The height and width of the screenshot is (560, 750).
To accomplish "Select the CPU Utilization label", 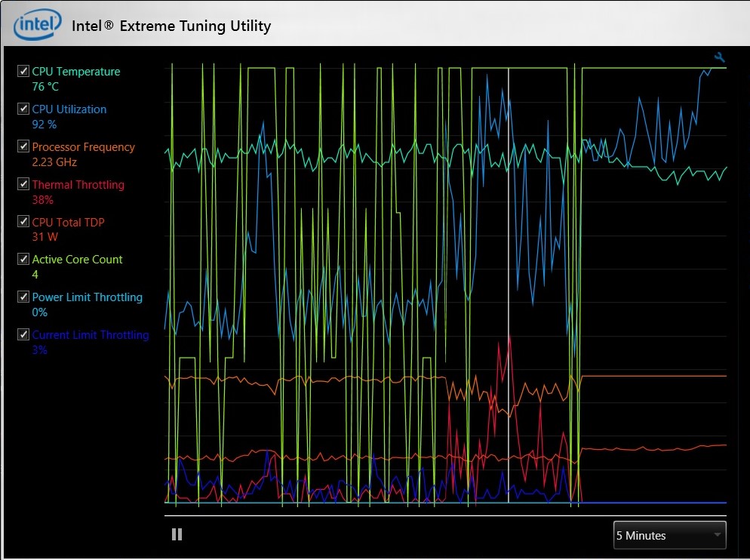I will 69,109.
